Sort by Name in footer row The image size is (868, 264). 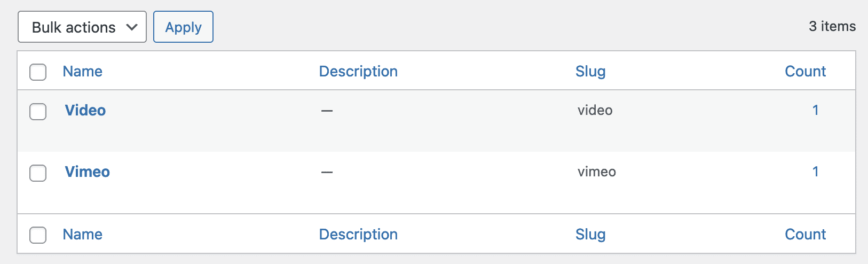pyautogui.click(x=82, y=235)
